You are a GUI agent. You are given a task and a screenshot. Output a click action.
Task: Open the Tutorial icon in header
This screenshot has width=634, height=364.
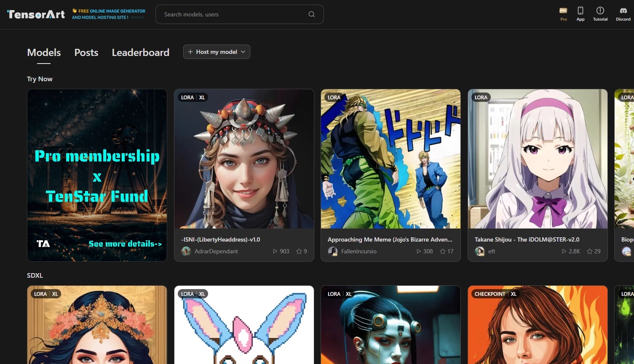(x=600, y=11)
